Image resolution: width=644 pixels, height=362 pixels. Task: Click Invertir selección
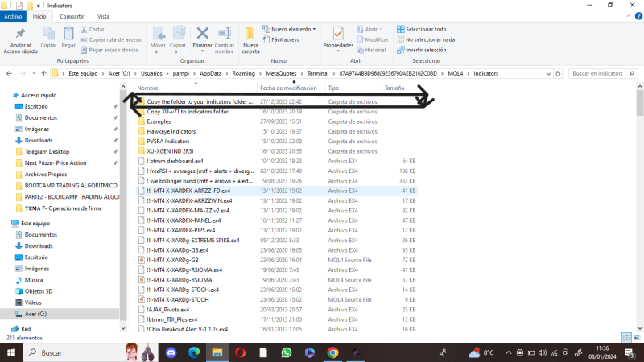point(421,50)
